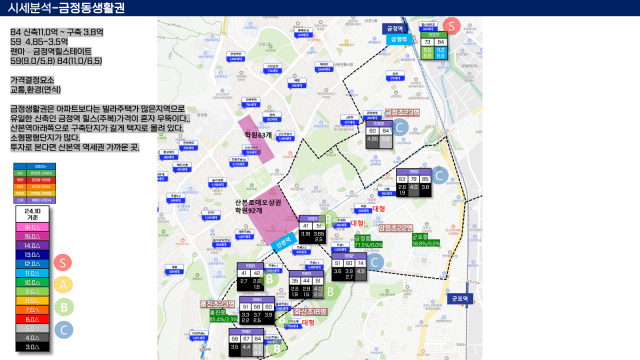Click the cyan 산본역 station label

pos(284,243)
